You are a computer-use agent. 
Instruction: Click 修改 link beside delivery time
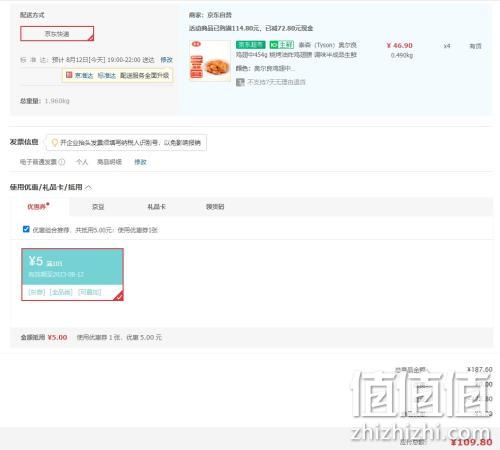coord(166,60)
